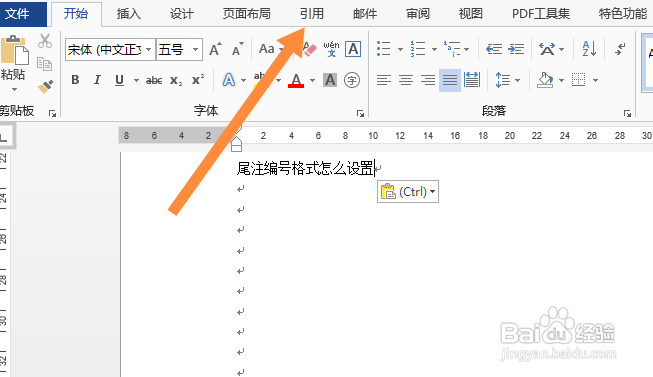653x377 pixels.
Task: Expand the 粘贴 paste options arrow
Action: pyautogui.click(x=14, y=89)
